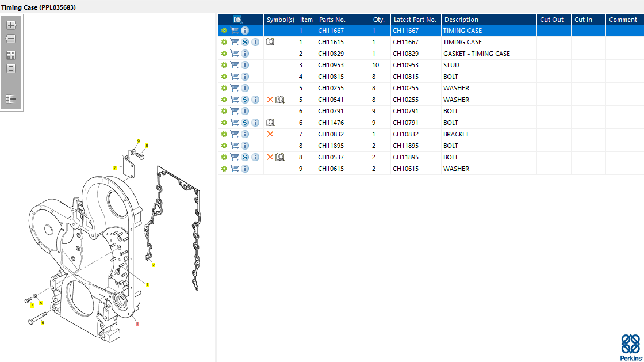644x362 pixels.
Task: Click latest part number CH11895 for CH10537
Action: coord(405,157)
